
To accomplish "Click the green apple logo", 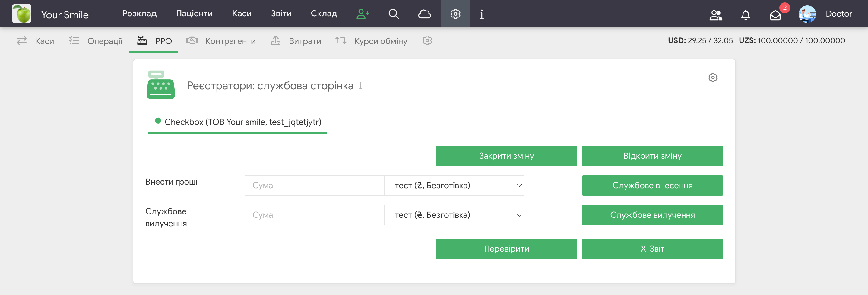I will [22, 14].
